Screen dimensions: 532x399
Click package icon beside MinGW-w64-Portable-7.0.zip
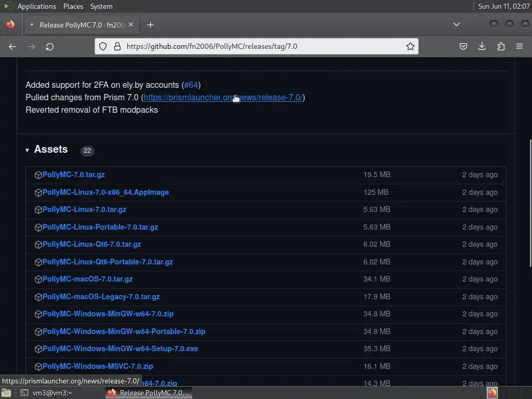coord(38,332)
